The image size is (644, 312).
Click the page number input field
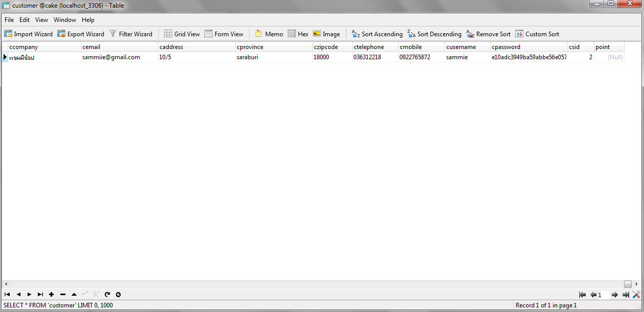pos(604,295)
